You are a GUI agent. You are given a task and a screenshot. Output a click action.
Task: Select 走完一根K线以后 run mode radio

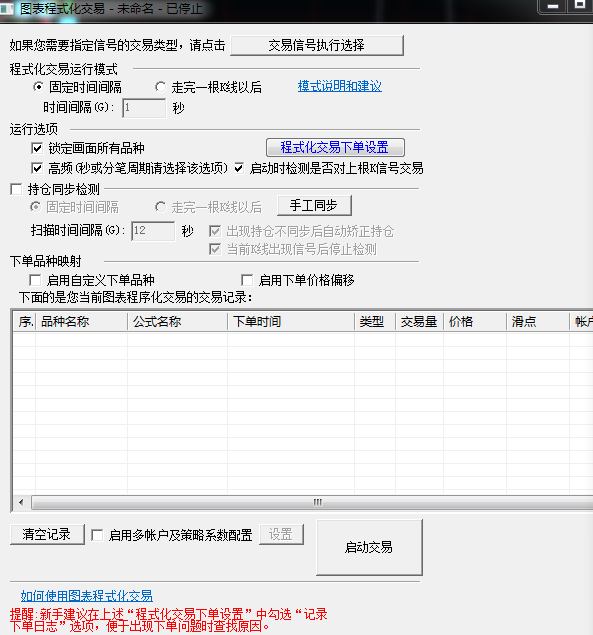(x=160, y=87)
